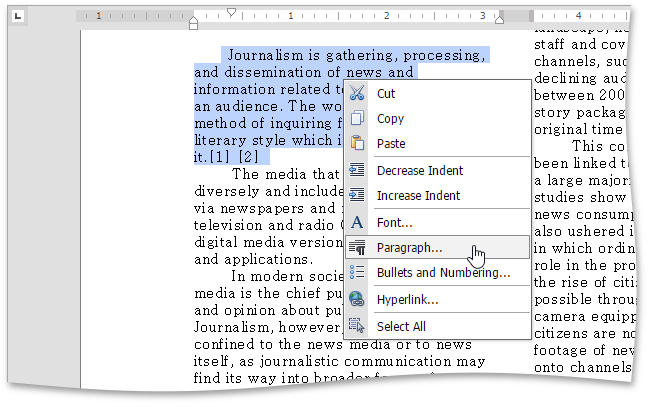Open the Hyperlink... menu entry
The height and width of the screenshot is (407, 650).
(438, 299)
